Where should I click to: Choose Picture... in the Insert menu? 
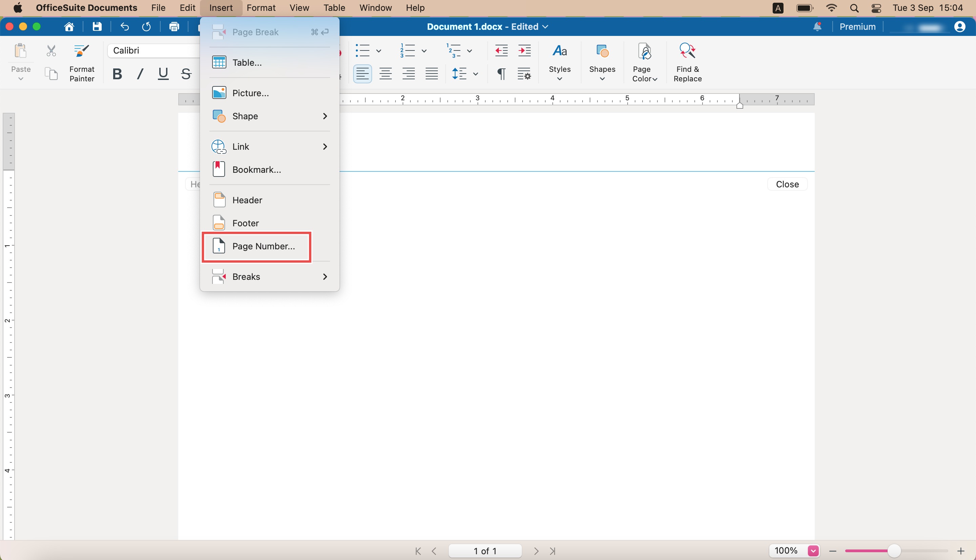point(269,93)
